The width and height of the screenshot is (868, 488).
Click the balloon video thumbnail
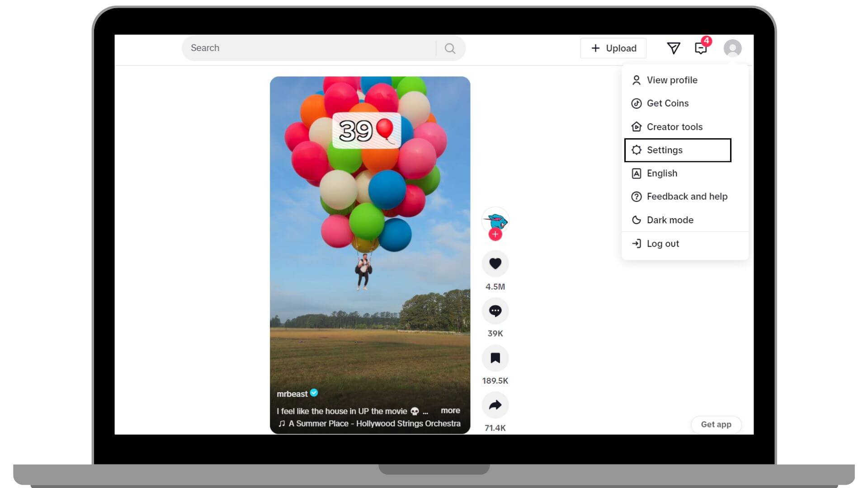coord(370,255)
